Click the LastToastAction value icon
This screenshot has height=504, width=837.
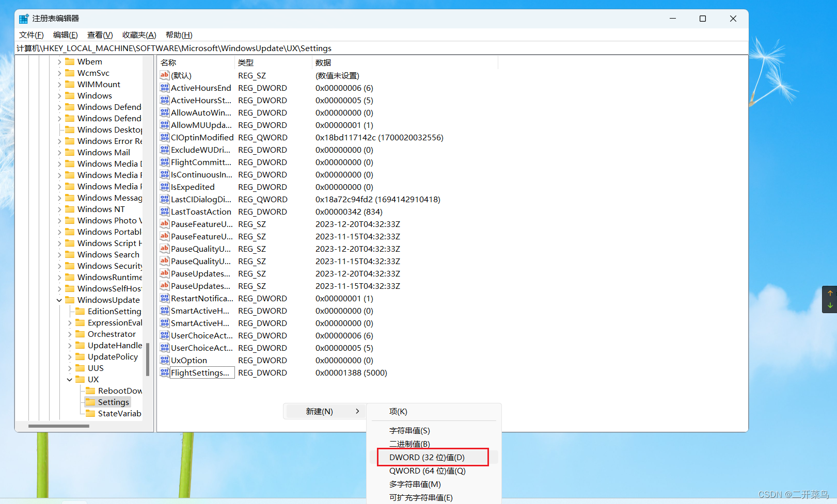(x=165, y=212)
